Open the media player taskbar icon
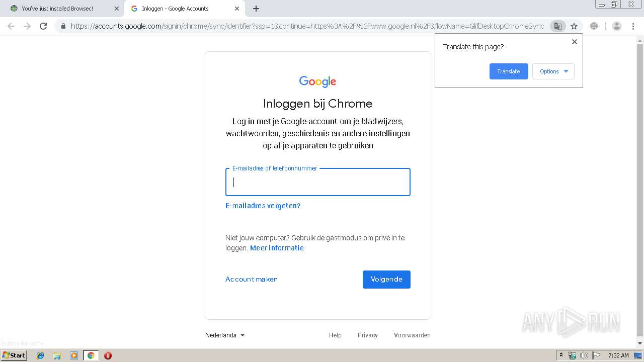 (74, 355)
